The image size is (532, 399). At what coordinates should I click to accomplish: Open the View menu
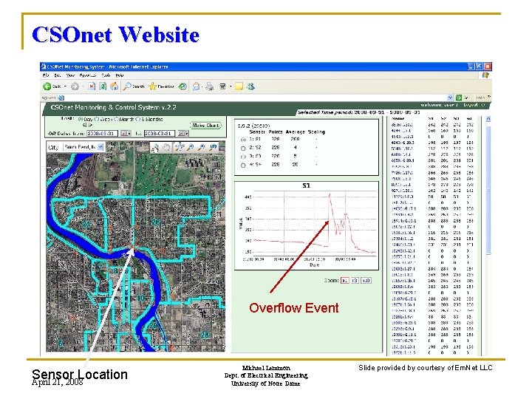tap(70, 75)
